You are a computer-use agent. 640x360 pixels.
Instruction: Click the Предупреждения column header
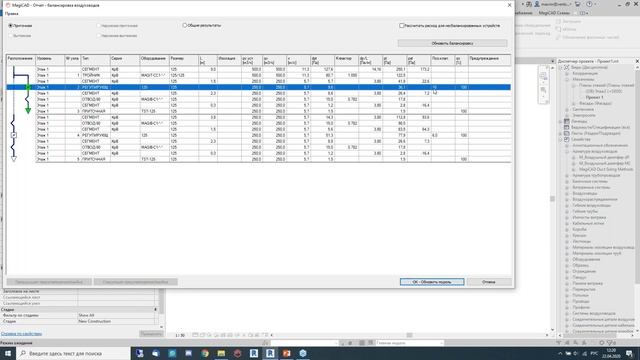[489, 60]
